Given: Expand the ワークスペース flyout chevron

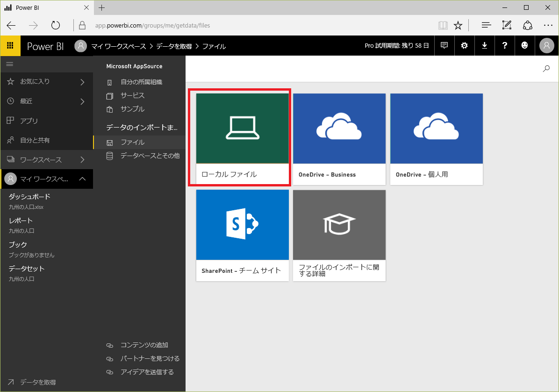Looking at the screenshot, I should point(82,160).
